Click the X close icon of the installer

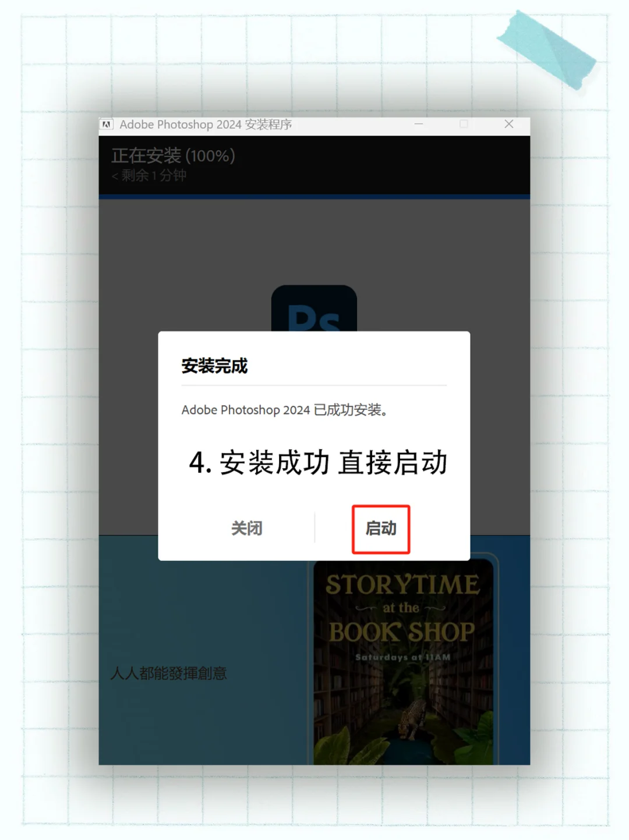click(x=509, y=124)
